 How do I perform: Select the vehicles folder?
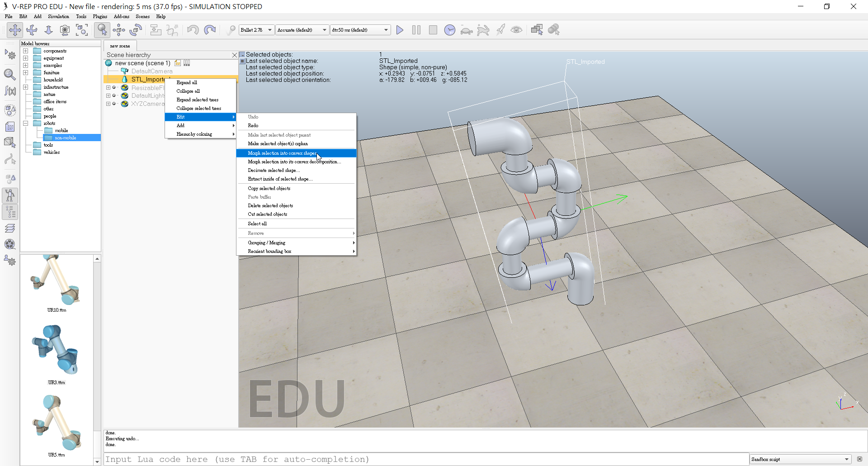(52, 152)
